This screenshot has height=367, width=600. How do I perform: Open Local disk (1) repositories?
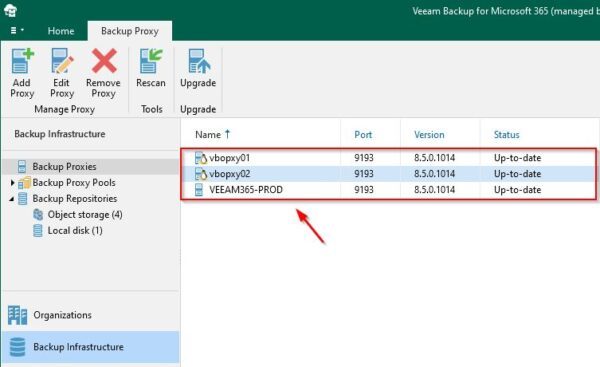click(75, 230)
